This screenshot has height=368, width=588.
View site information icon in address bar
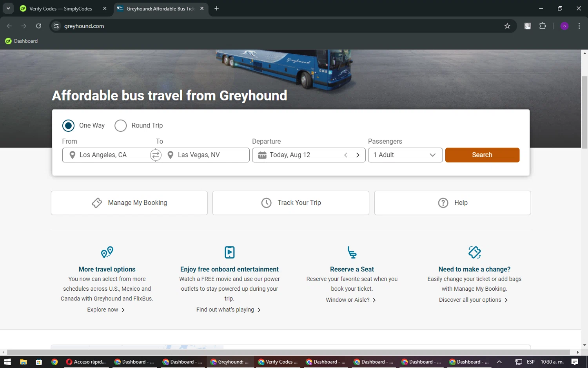tap(56, 26)
